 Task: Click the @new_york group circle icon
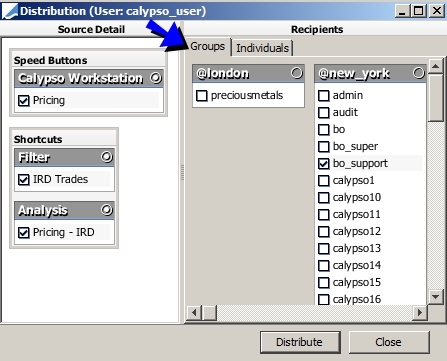[x=419, y=73]
